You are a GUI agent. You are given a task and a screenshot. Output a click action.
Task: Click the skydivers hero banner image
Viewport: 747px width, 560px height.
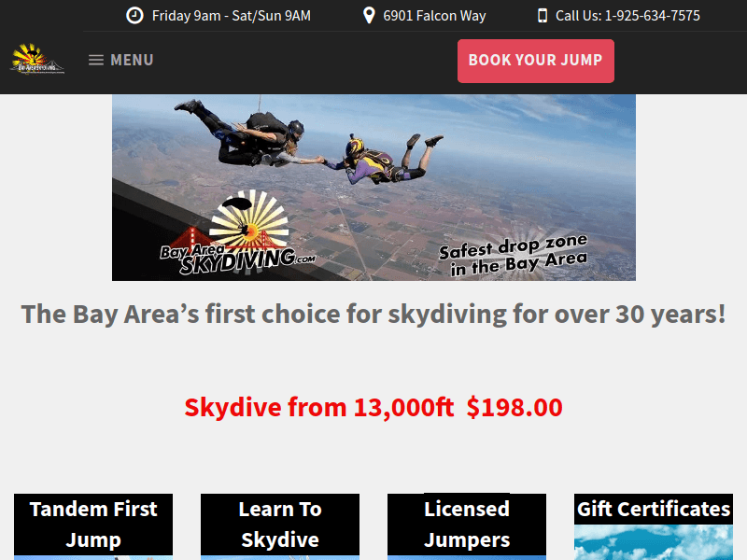[x=373, y=188]
